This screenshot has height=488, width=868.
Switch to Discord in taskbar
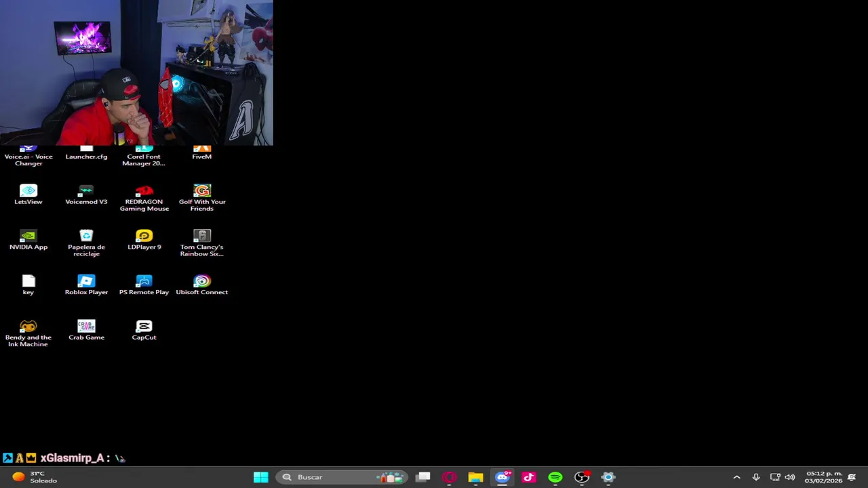point(502,477)
